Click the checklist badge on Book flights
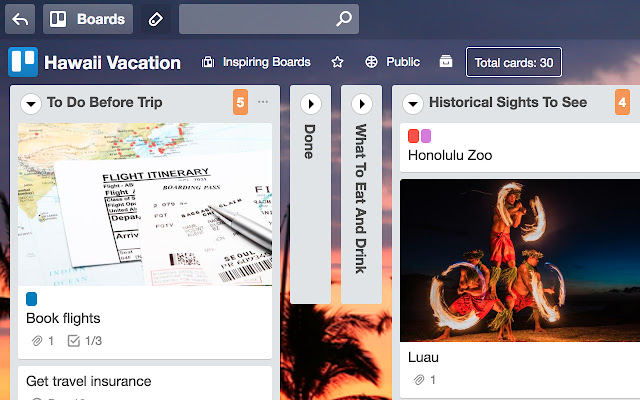Viewport: 640px width, 400px height. click(x=84, y=341)
